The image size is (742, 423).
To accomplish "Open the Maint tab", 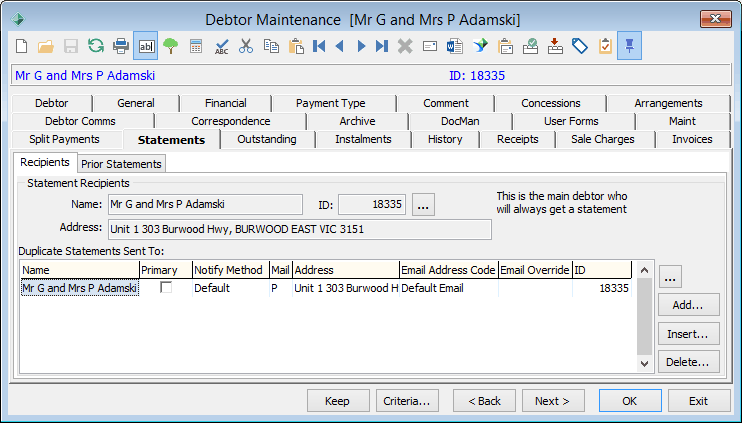I will pyautogui.click(x=682, y=121).
